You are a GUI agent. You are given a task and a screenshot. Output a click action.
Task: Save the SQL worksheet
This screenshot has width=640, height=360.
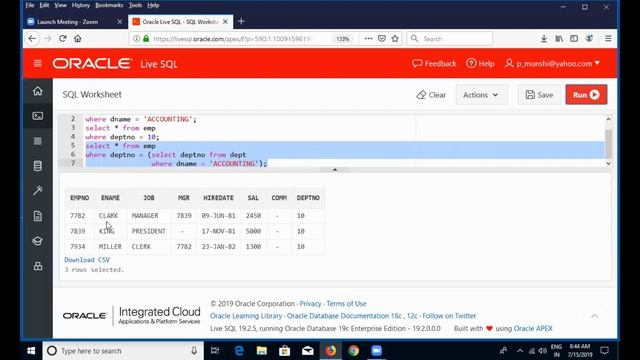[539, 95]
